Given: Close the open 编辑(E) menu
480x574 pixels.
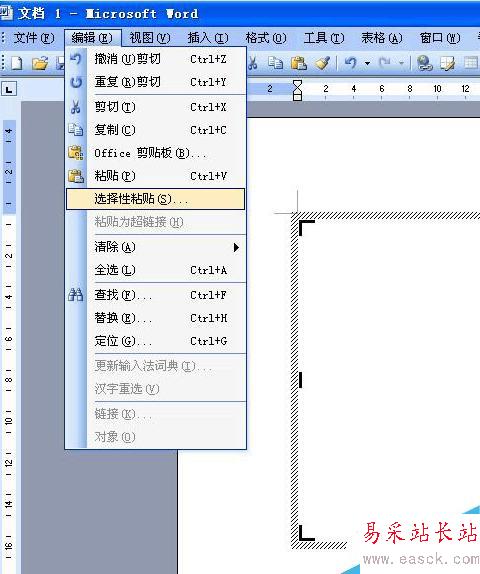Looking at the screenshot, I should point(92,38).
